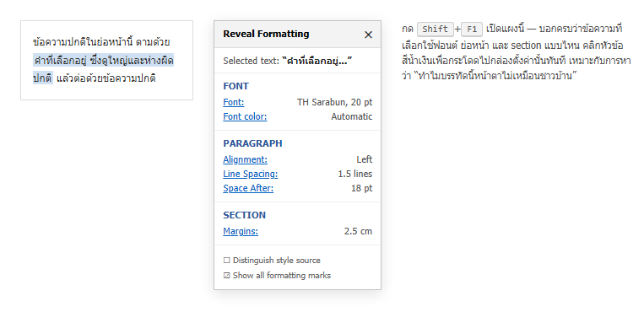Viewport: 644px width, 312px height.
Task: Click the FONT section heading
Action: click(x=235, y=86)
